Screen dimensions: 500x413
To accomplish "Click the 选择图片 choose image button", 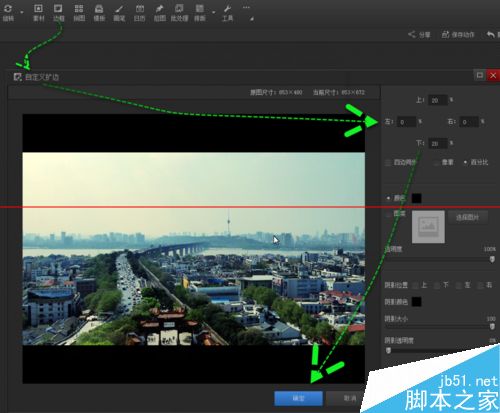I will point(467,217).
